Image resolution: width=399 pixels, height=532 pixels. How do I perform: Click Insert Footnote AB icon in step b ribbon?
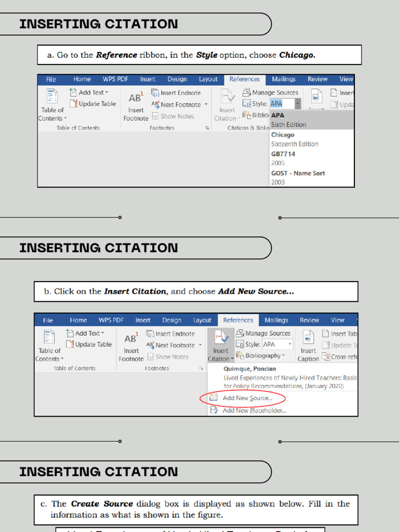click(131, 338)
